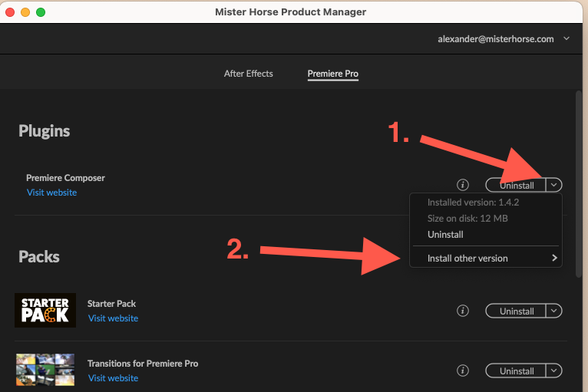Click Uninstall button for Premiere Composer

click(516, 185)
